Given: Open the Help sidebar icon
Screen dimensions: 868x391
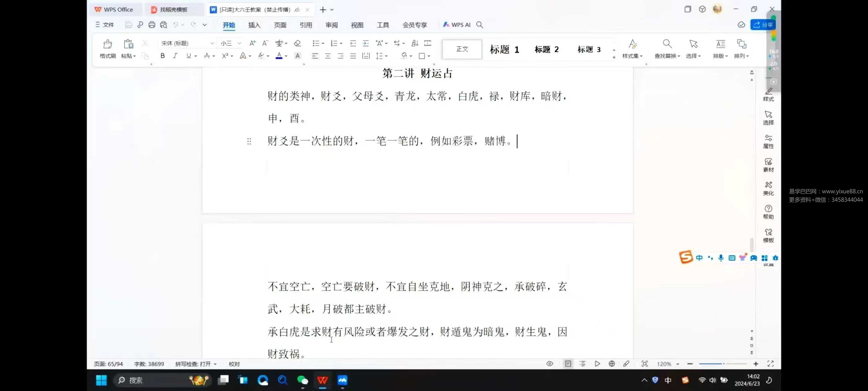Looking at the screenshot, I should (768, 212).
